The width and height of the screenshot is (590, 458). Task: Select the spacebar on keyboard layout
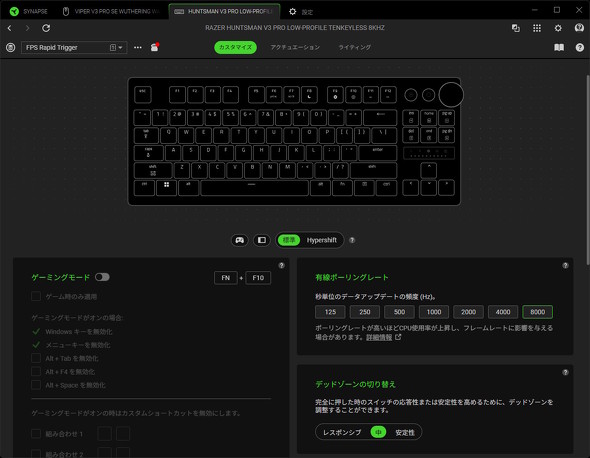[255, 188]
